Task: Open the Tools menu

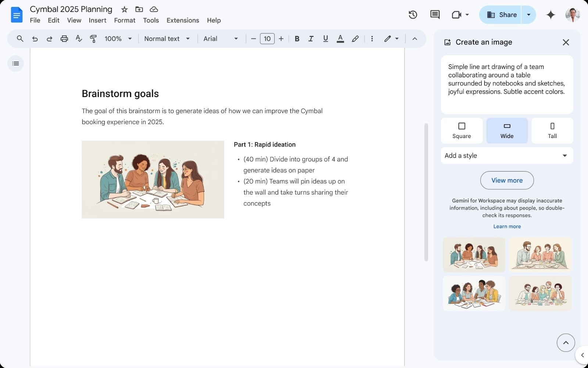Action: tap(151, 20)
